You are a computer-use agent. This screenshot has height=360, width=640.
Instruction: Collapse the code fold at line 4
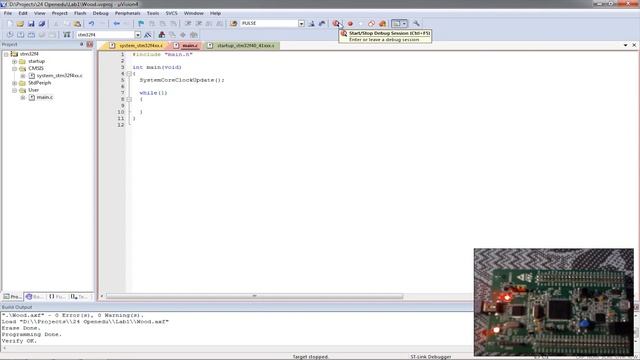click(x=129, y=74)
